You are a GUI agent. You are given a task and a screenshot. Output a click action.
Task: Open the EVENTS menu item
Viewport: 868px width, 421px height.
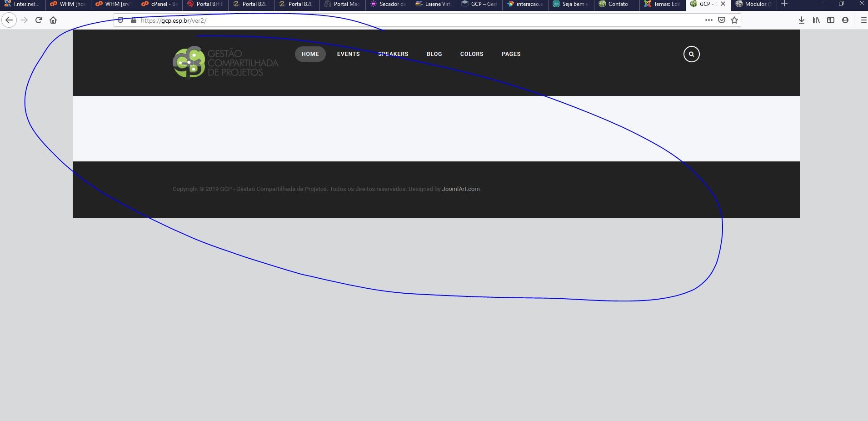click(x=349, y=54)
